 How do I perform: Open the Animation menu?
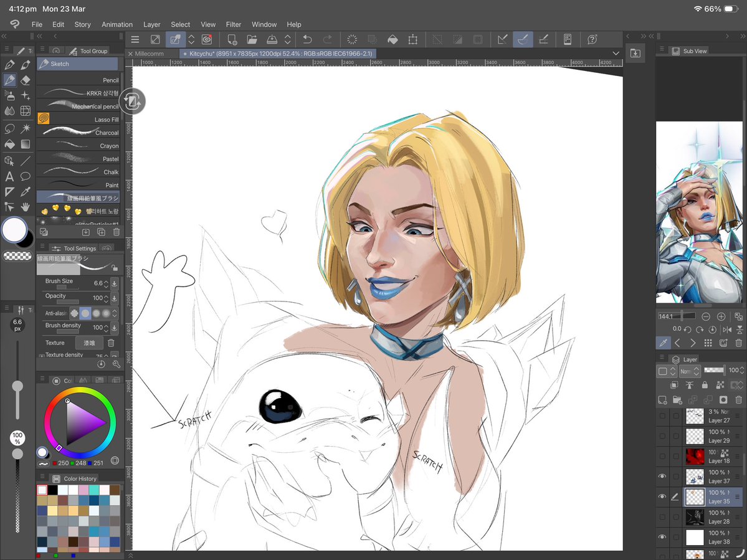[117, 24]
